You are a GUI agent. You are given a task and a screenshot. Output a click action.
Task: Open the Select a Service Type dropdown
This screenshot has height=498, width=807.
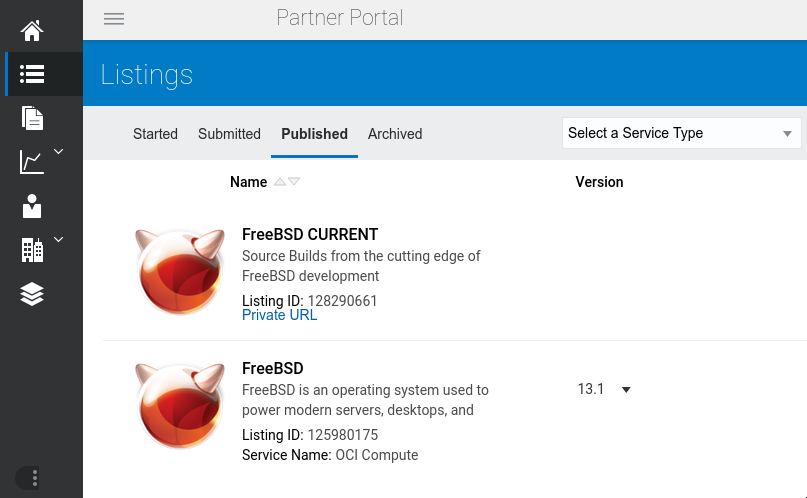[681, 133]
